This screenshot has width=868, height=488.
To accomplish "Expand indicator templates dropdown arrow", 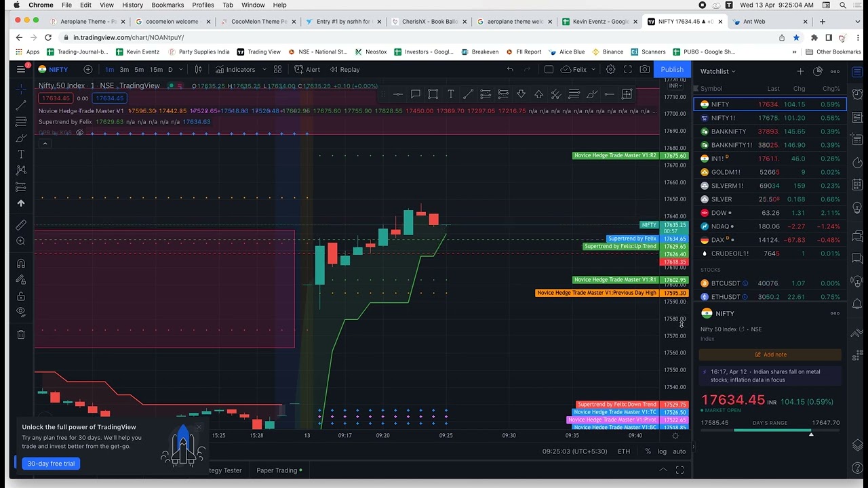I will 264,69.
